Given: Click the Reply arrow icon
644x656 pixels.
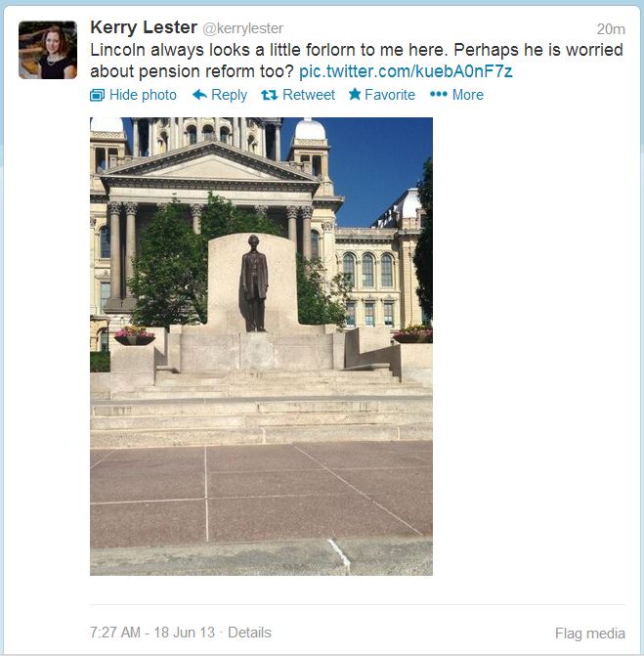Looking at the screenshot, I should pyautogui.click(x=199, y=95).
